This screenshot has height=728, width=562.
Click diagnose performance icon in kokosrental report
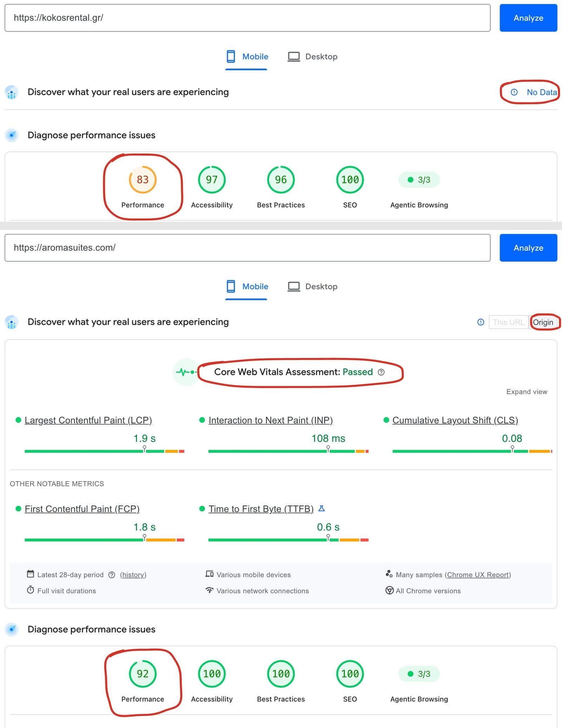pos(12,135)
